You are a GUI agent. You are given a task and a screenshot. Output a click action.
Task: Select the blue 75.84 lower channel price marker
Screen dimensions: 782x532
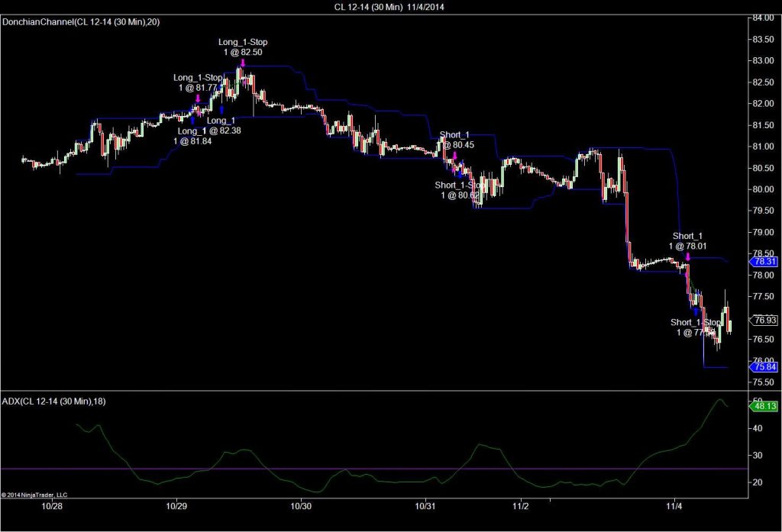tap(764, 367)
